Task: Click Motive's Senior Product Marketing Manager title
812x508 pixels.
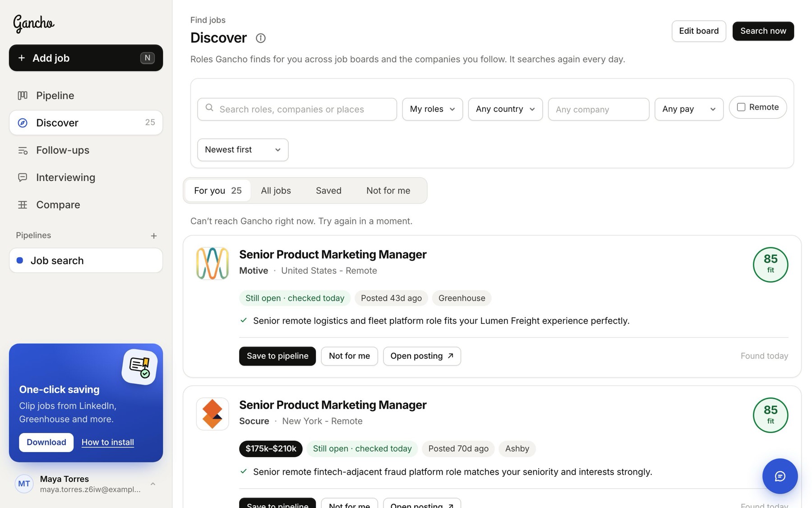Action: pos(332,255)
